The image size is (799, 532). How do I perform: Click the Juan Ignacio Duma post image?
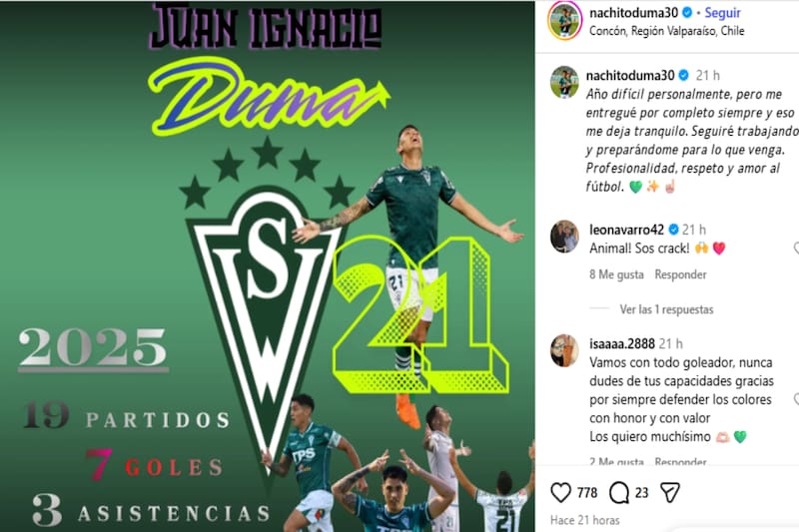click(x=267, y=266)
